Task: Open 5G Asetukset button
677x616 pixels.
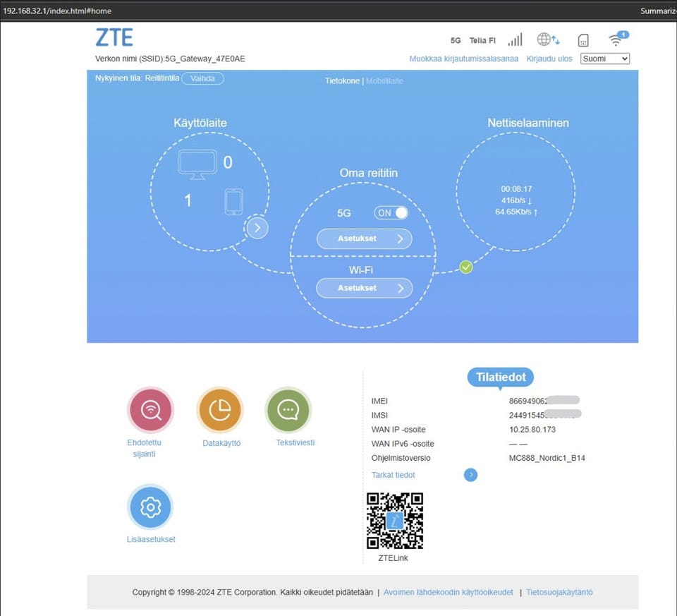Action: coord(365,238)
